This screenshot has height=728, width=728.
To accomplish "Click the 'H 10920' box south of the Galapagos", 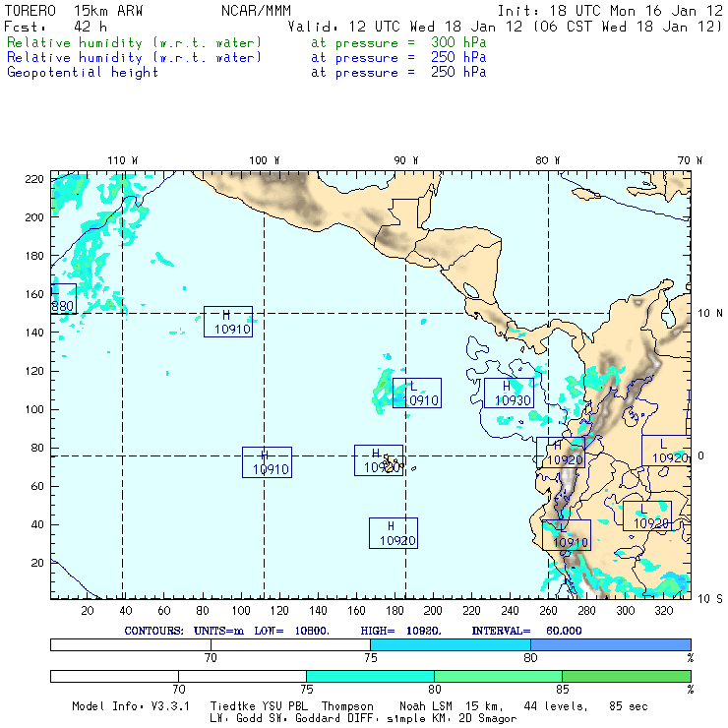I will [394, 533].
